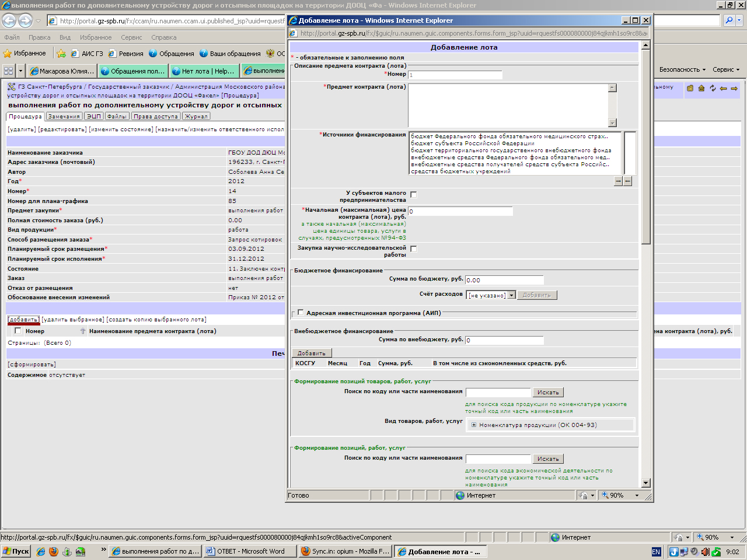The width and height of the screenshot is (747, 560).
Task: Open the Безопасность dropdown
Action: pyautogui.click(x=682, y=69)
